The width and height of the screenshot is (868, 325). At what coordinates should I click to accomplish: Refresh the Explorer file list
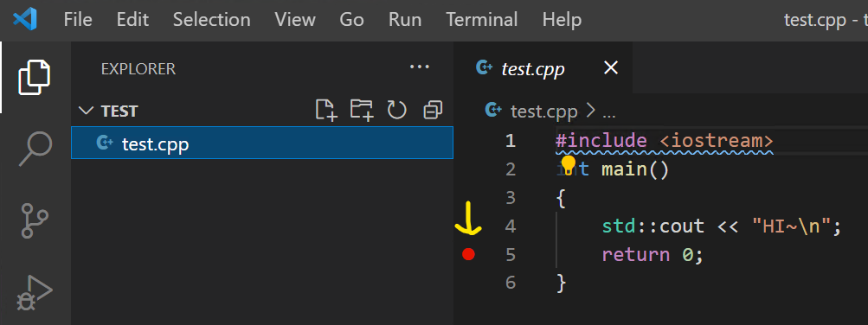[x=397, y=111]
